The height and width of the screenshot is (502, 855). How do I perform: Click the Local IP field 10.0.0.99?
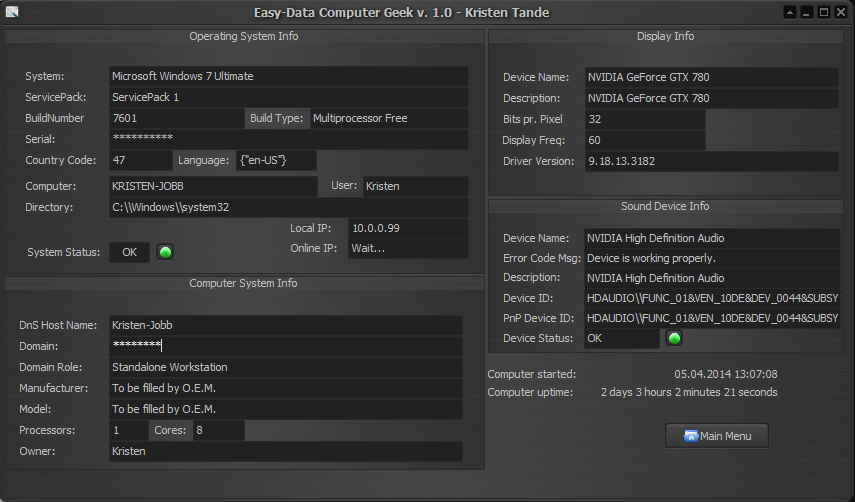point(408,228)
